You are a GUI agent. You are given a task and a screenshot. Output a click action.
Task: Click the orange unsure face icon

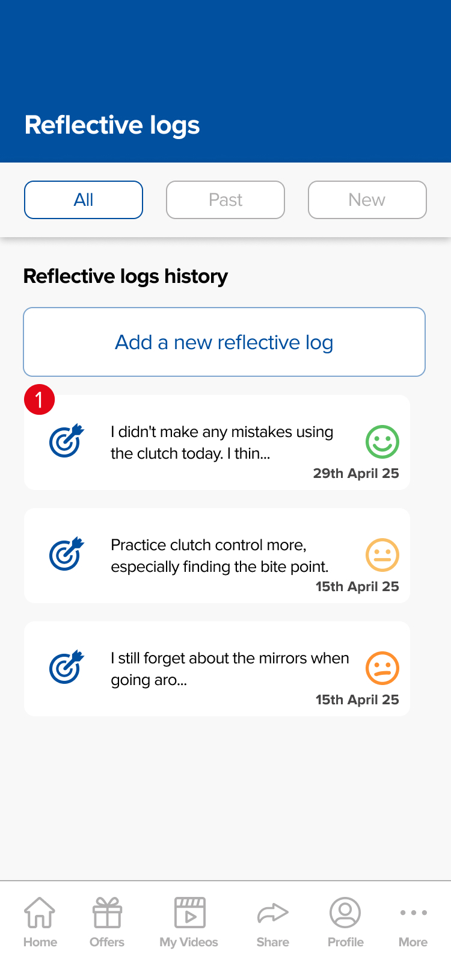tap(382, 668)
